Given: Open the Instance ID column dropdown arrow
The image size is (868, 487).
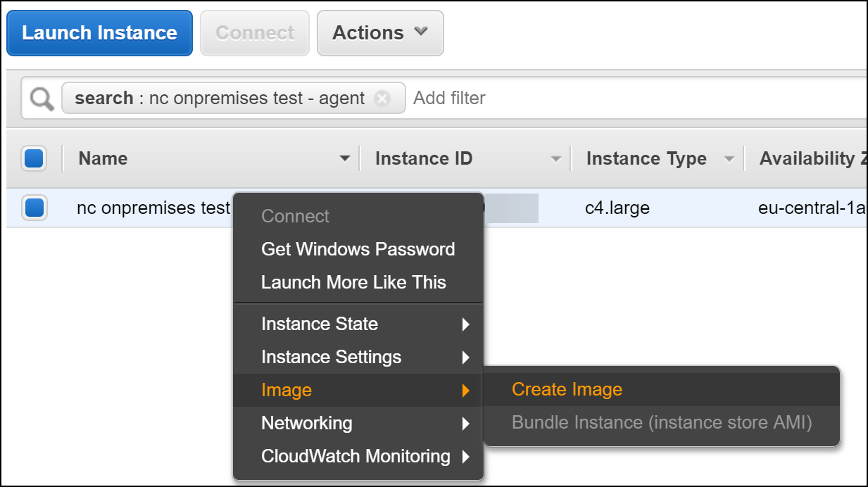Looking at the screenshot, I should pos(556,159).
